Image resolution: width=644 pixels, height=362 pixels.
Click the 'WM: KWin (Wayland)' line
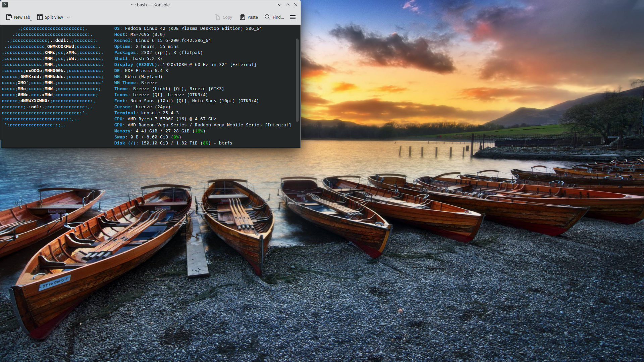138,77
